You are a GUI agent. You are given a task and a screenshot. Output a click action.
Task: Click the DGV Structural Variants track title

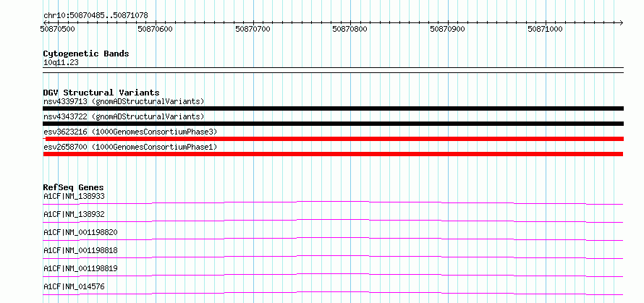coord(101,93)
